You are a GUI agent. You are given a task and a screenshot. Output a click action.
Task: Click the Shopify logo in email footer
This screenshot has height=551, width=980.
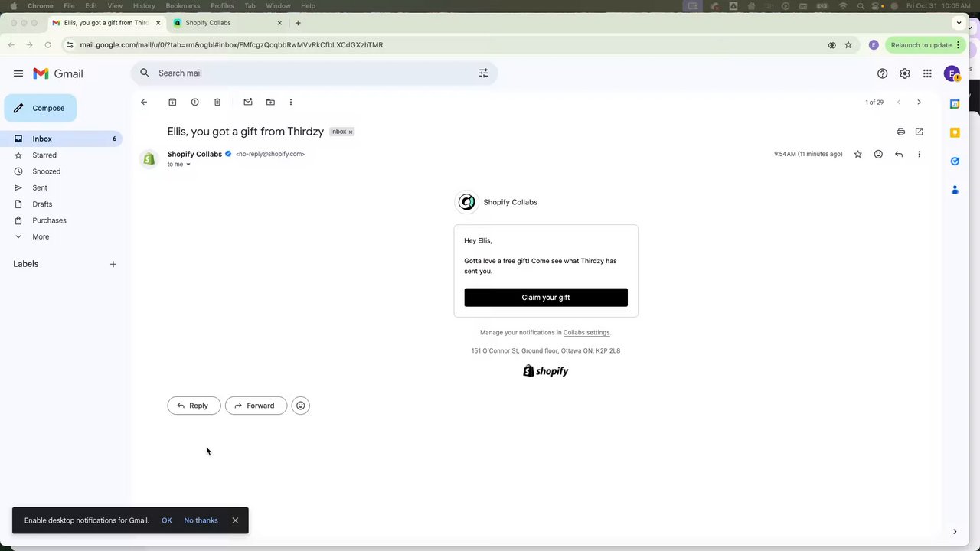[x=546, y=371]
